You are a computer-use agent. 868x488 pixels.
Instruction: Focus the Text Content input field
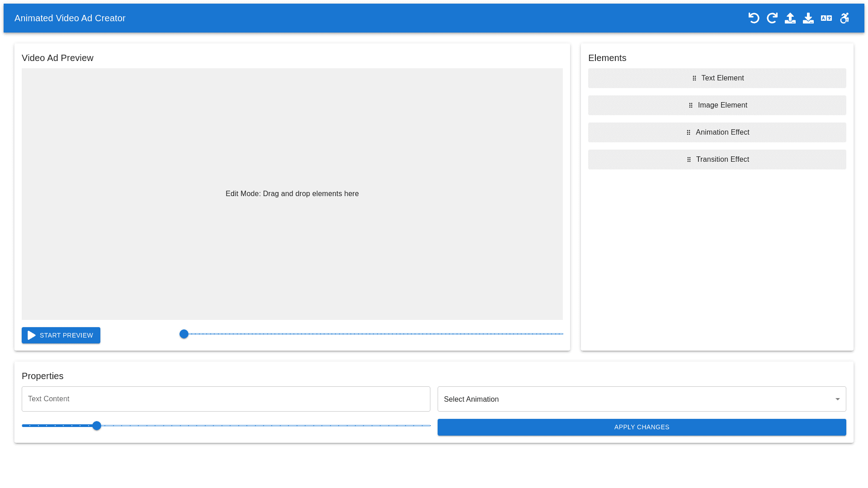coord(226,399)
